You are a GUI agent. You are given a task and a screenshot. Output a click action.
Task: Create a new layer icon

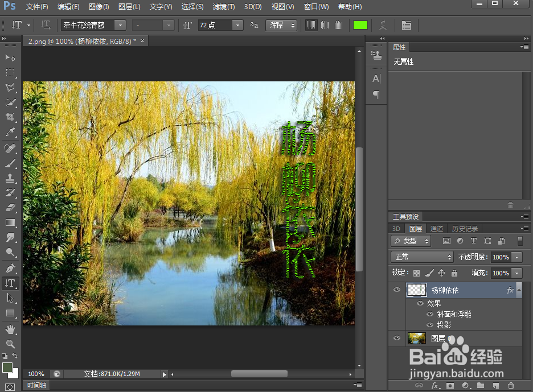496,386
